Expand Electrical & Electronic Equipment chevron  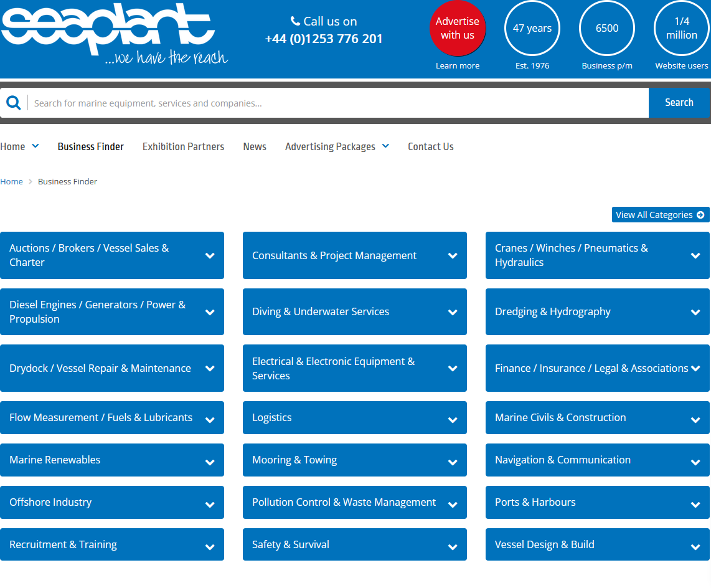coord(453,368)
